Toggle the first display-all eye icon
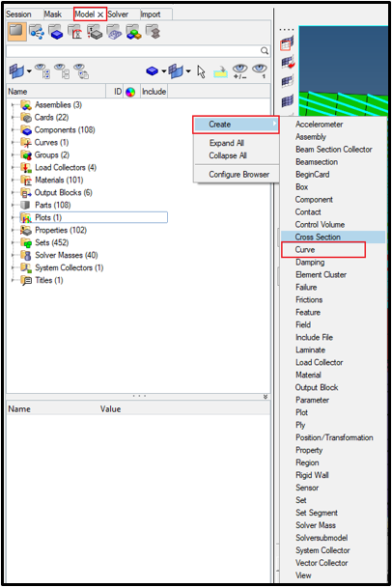392x587 pixels. 42,71
